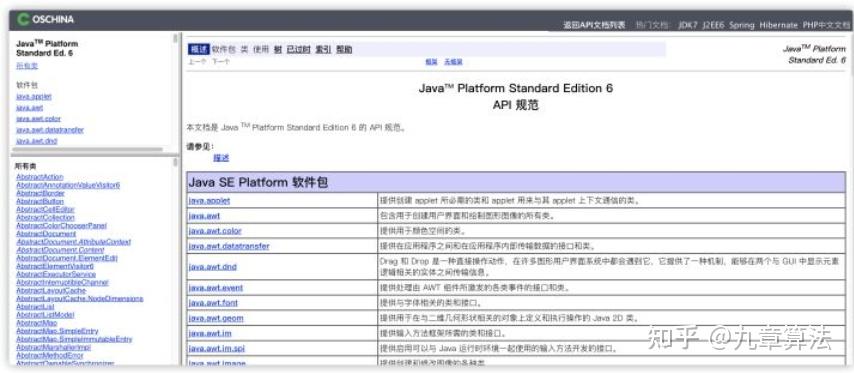Open java.awt.im.spi in the packages table

point(217,348)
